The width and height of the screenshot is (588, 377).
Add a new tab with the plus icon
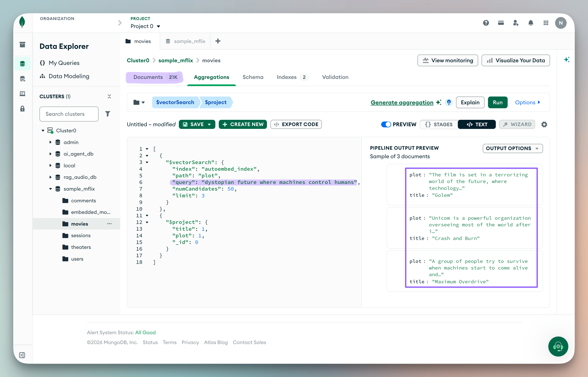coord(218,41)
